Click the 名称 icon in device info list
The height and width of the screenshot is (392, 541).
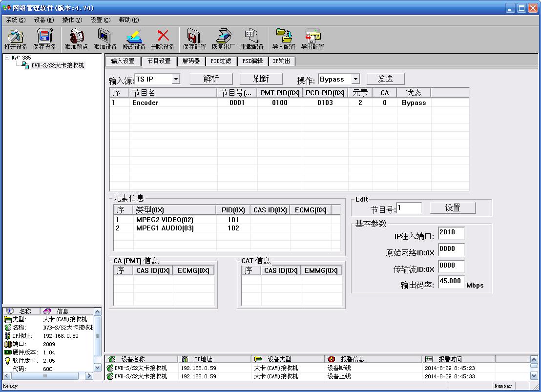click(8, 328)
